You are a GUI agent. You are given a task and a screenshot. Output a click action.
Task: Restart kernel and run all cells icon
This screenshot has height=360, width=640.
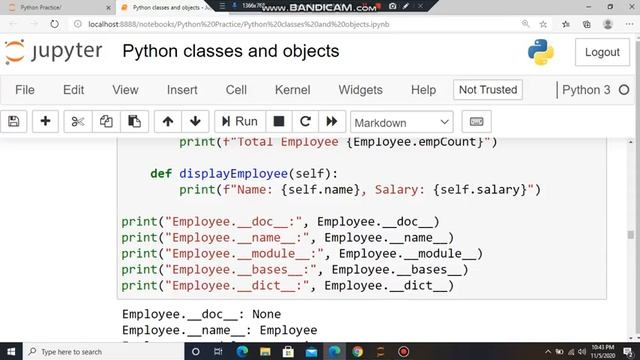[332, 121]
